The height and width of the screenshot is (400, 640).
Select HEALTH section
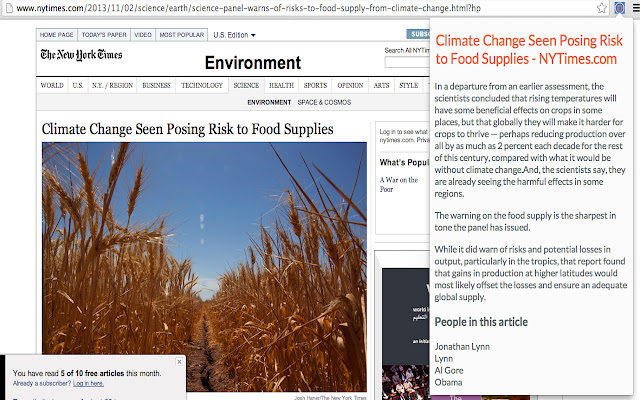281,85
